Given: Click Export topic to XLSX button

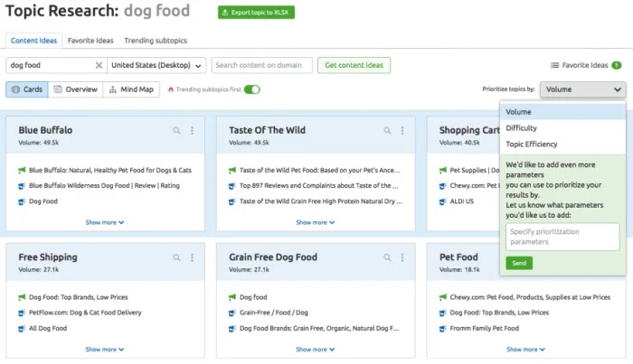Looking at the screenshot, I should (x=256, y=13).
